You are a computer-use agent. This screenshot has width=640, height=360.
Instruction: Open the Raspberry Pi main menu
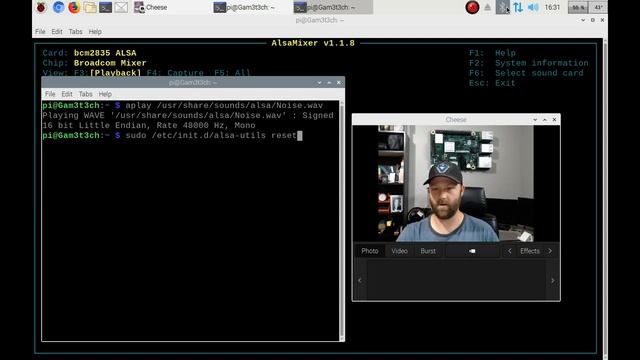(x=41, y=7)
